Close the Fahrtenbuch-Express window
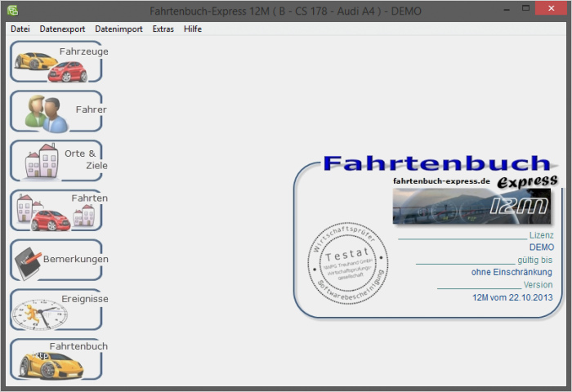 coord(551,8)
